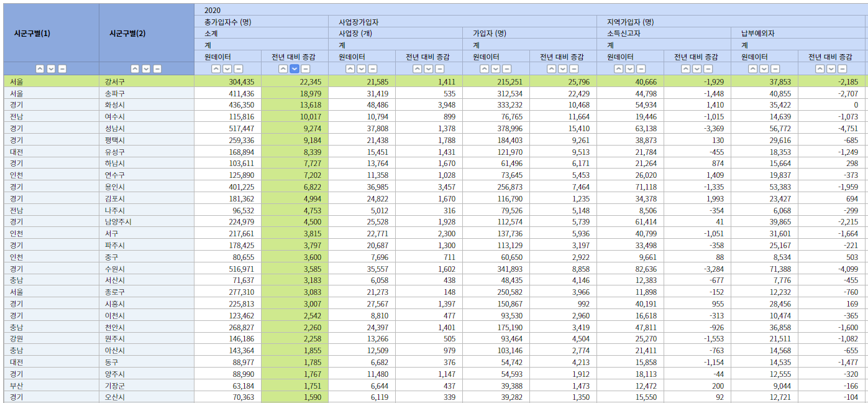Sort 사업장 (개) 원데이터 descending

[362, 69]
